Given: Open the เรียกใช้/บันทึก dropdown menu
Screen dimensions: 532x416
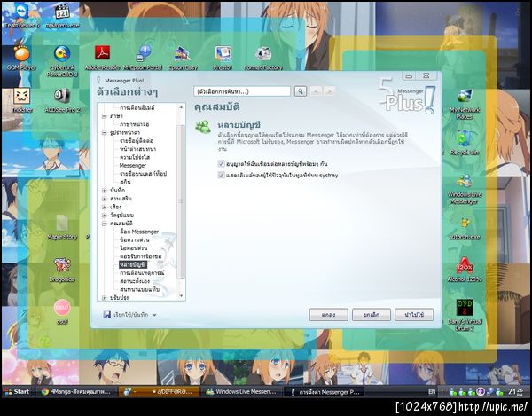Looking at the screenshot, I should (x=130, y=315).
